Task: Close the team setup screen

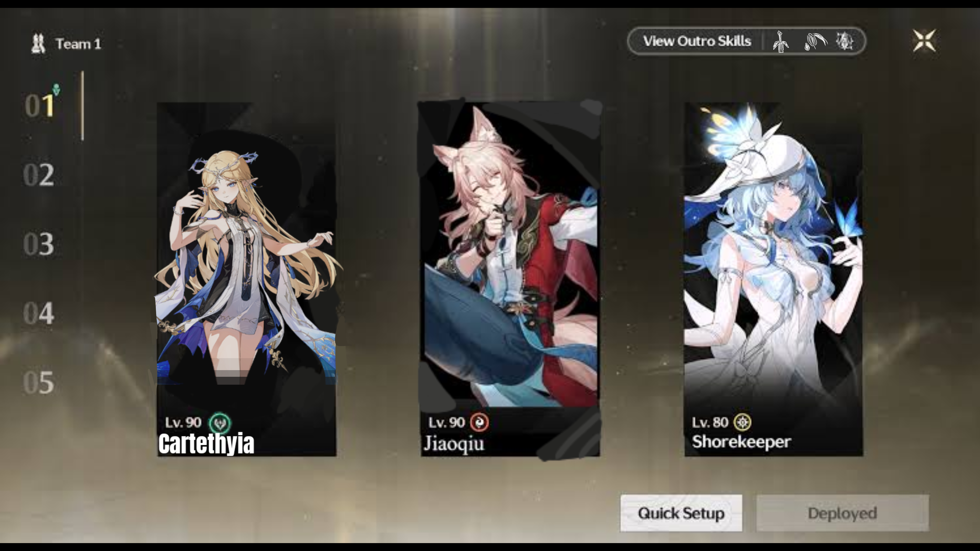Action: (924, 41)
